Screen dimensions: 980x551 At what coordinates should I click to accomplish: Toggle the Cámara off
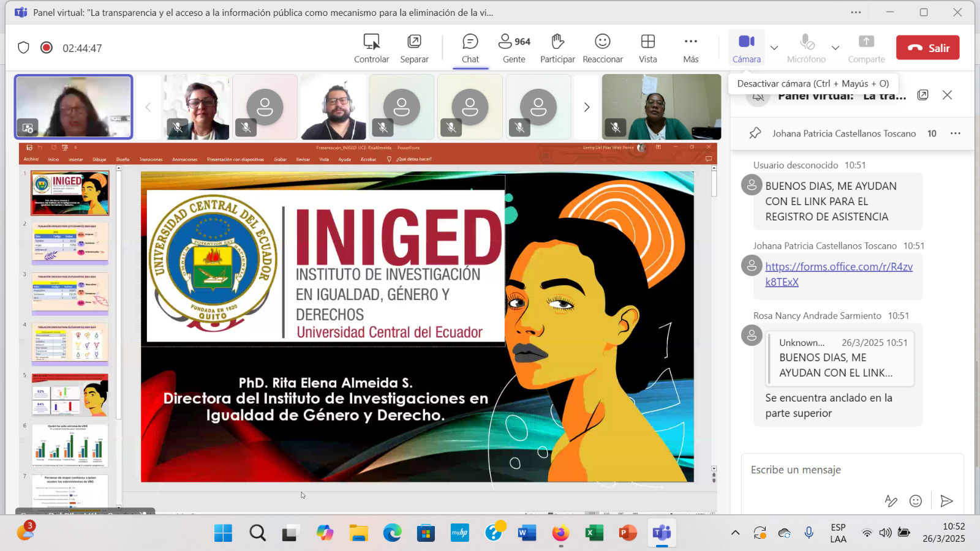[x=746, y=48]
